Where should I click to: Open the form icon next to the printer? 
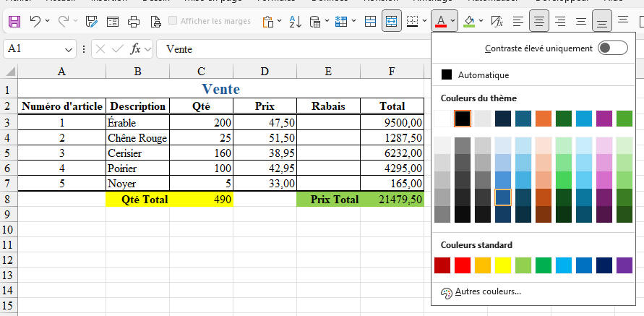113,22
